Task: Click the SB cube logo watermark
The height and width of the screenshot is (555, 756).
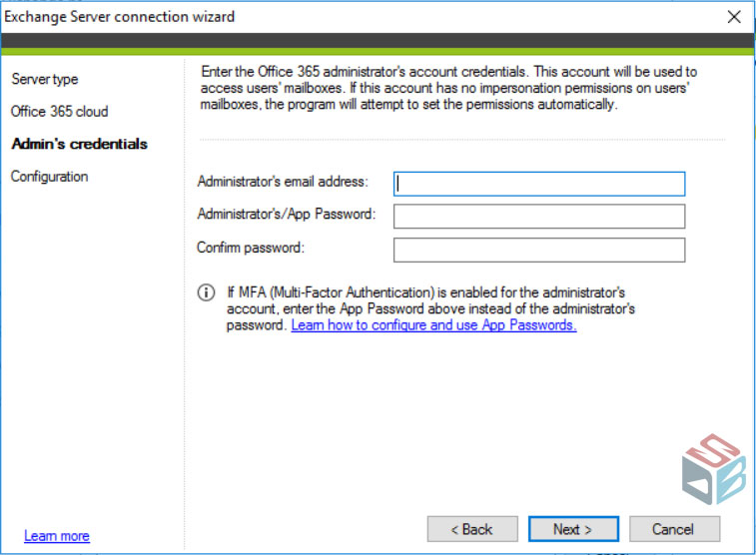Action: 714,469
